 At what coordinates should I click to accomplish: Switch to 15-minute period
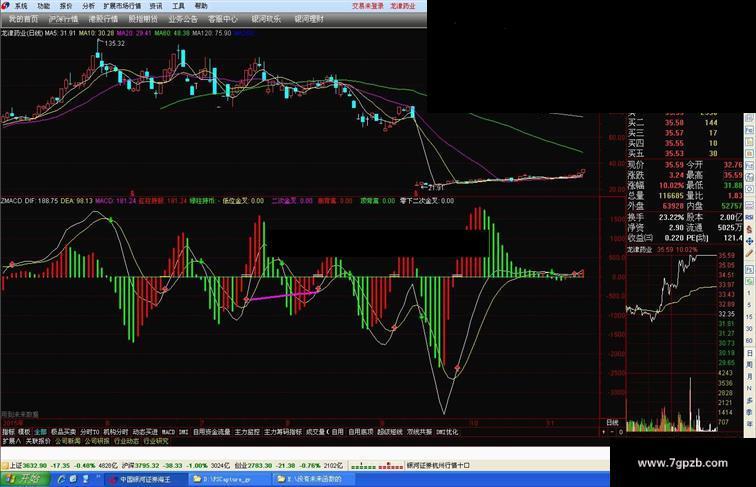pyautogui.click(x=749, y=317)
